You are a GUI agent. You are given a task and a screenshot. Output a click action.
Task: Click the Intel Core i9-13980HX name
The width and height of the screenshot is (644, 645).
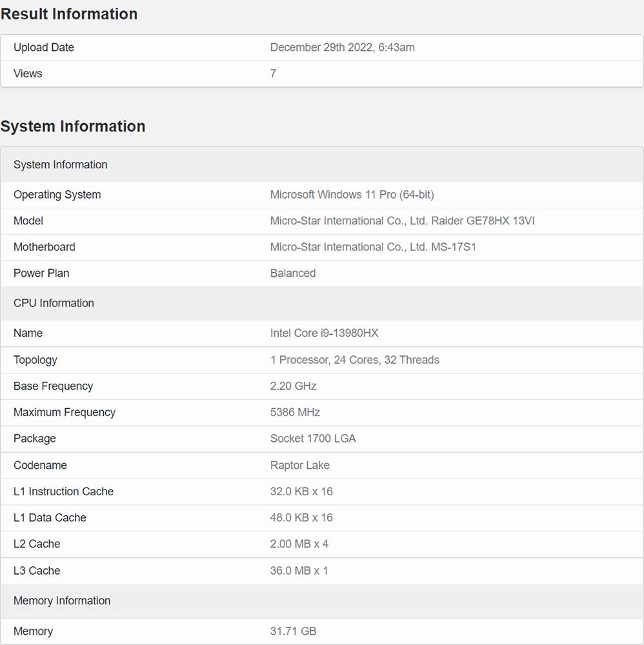click(x=324, y=333)
